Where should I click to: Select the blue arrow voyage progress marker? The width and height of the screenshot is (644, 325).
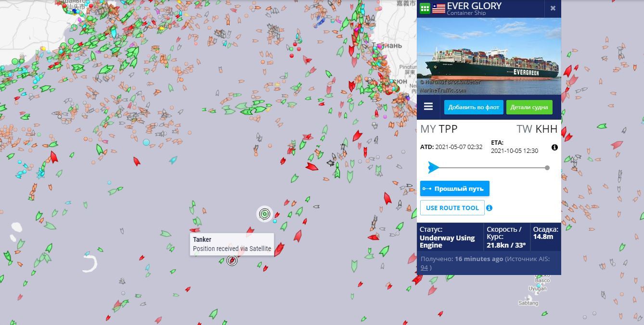tap(433, 168)
